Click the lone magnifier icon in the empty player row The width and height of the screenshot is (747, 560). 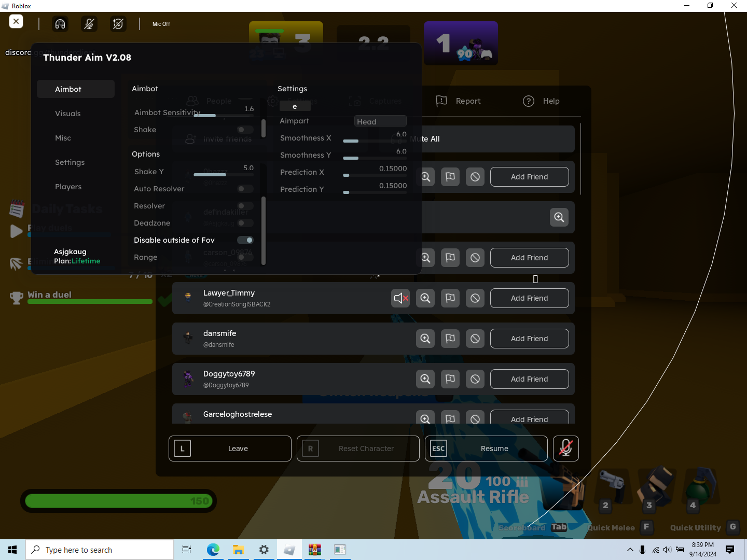tap(559, 217)
